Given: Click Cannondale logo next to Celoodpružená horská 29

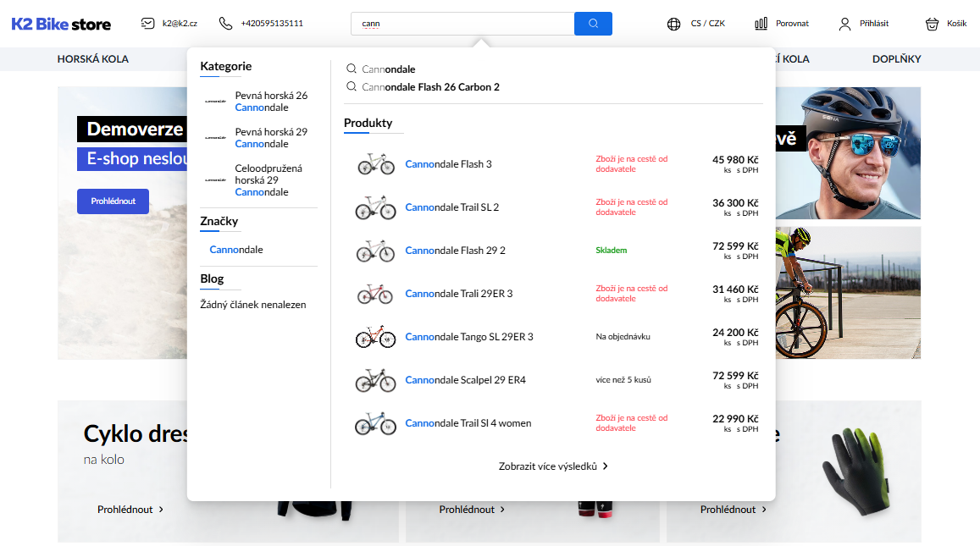Looking at the screenshot, I should (216, 180).
